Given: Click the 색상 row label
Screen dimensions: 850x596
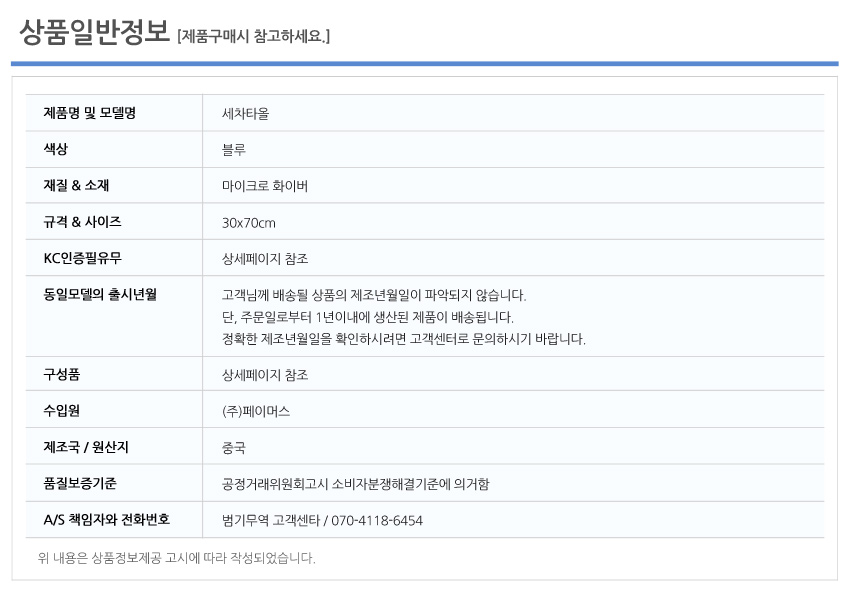Looking at the screenshot, I should pos(55,149).
